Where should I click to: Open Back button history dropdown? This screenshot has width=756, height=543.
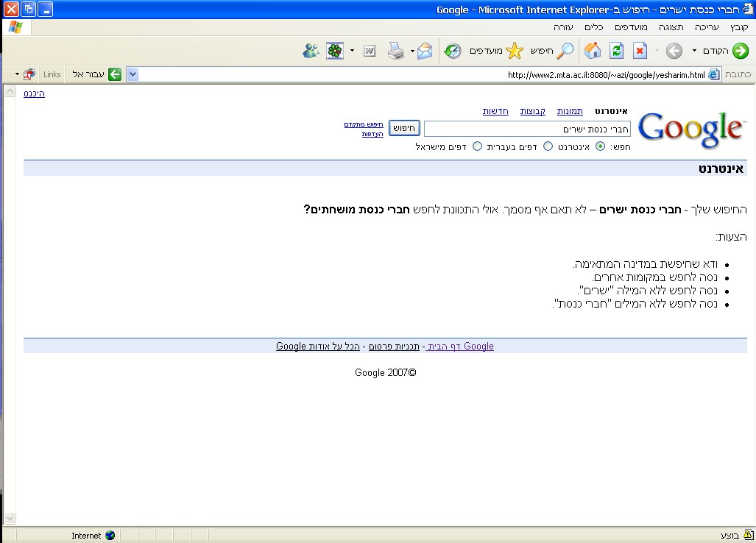point(694,51)
